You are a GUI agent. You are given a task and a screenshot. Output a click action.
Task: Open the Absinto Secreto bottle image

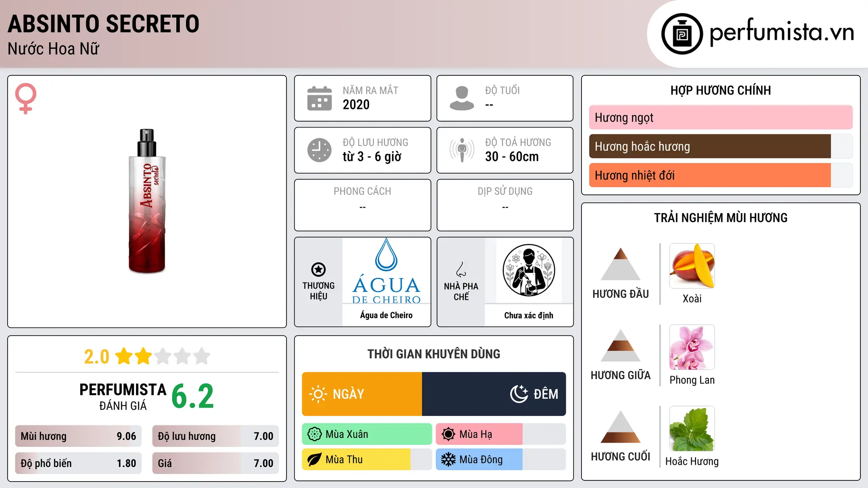(x=147, y=201)
